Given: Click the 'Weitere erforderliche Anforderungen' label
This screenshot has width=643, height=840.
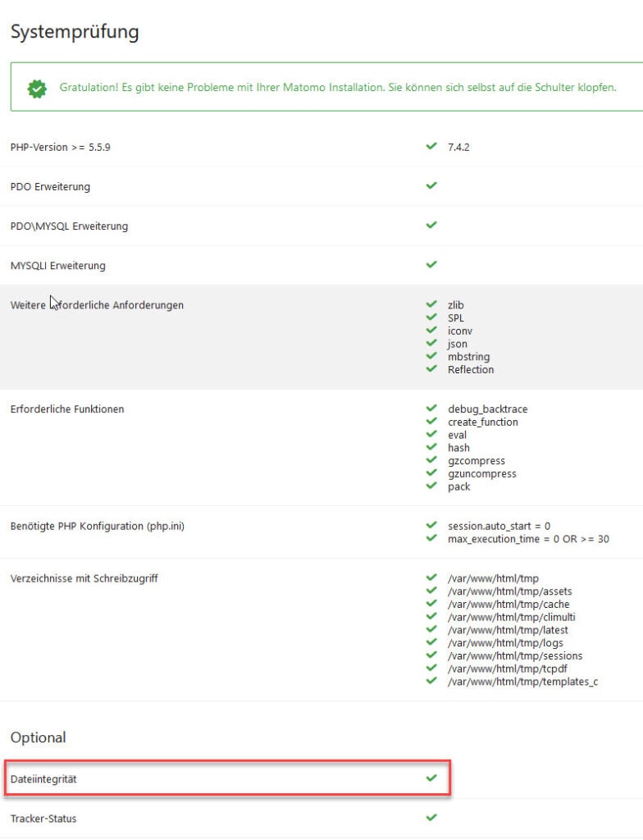Looking at the screenshot, I should (x=97, y=305).
